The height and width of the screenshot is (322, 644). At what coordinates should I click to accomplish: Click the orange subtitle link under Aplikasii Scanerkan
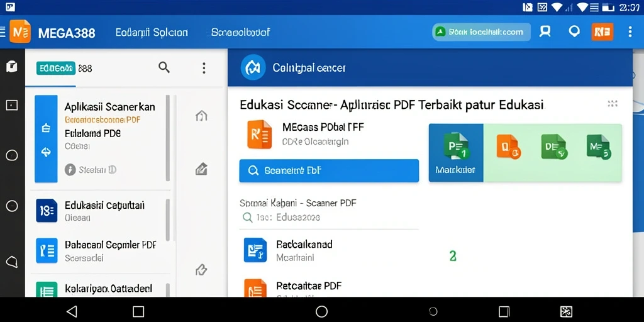click(x=103, y=120)
